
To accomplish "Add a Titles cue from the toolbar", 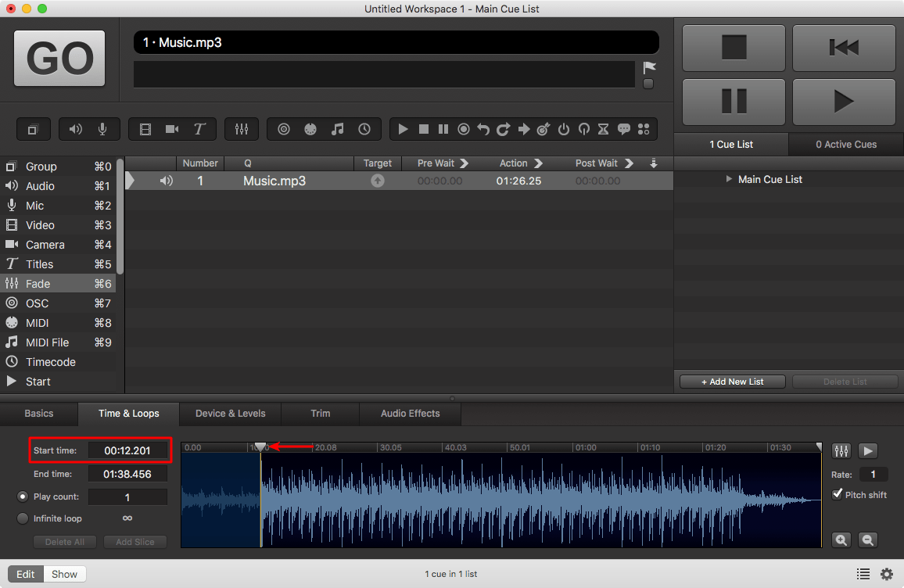I will pyautogui.click(x=199, y=129).
